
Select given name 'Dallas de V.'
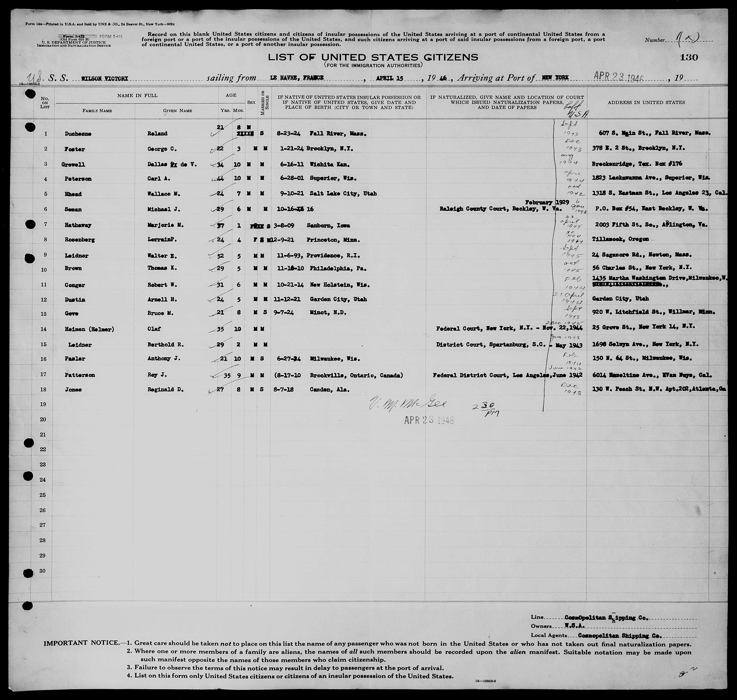point(172,164)
